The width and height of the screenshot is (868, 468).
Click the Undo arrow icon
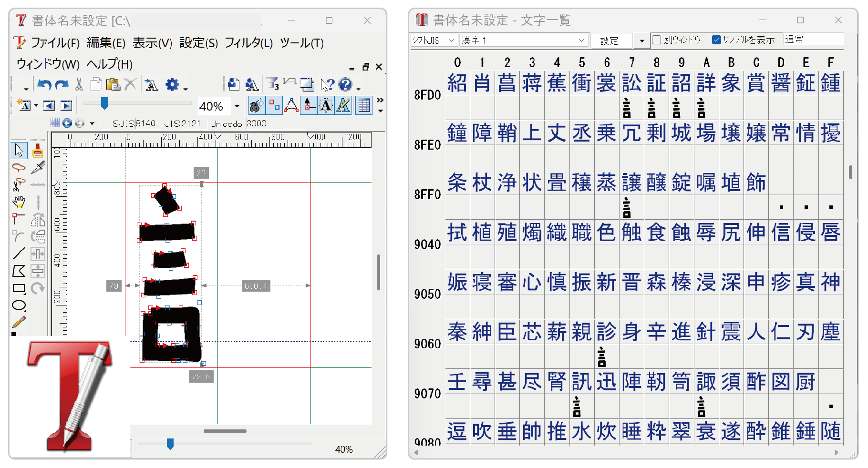pos(44,85)
